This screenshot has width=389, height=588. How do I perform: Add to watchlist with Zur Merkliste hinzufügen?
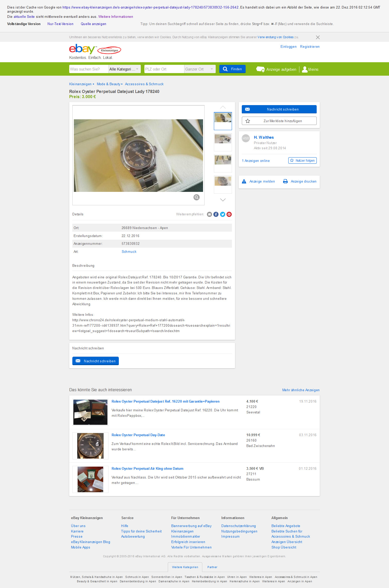coord(279,121)
